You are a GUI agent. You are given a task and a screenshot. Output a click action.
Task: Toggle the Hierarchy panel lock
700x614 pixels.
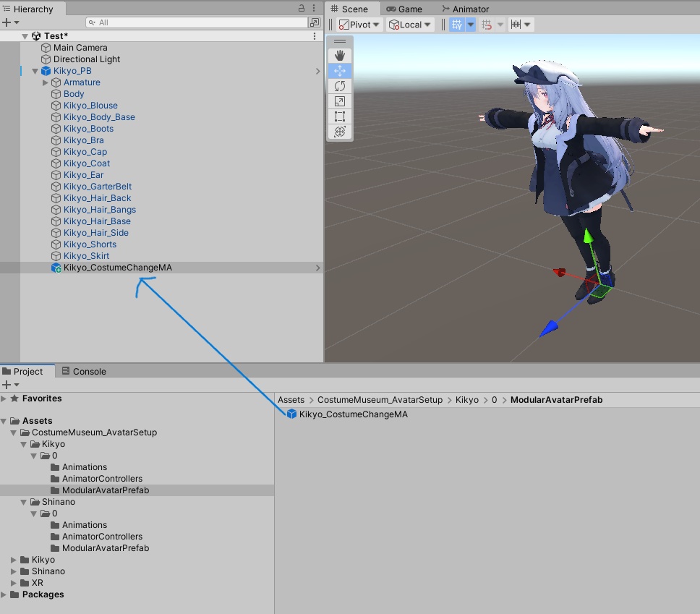point(302,8)
